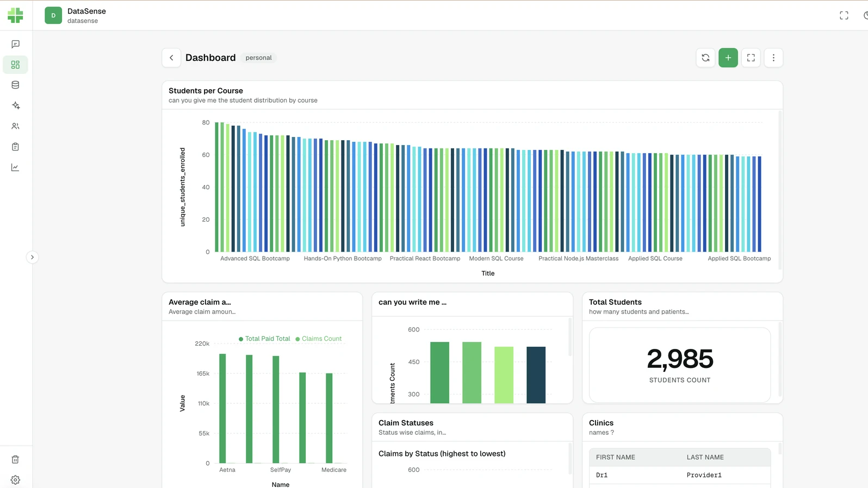This screenshot has width=868, height=488.
Task: Open the database icon in sidebar
Action: click(15, 85)
